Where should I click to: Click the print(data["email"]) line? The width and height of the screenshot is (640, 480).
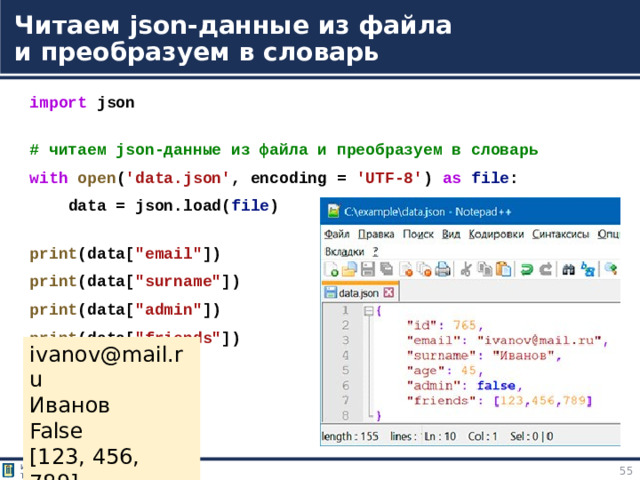coord(125,254)
